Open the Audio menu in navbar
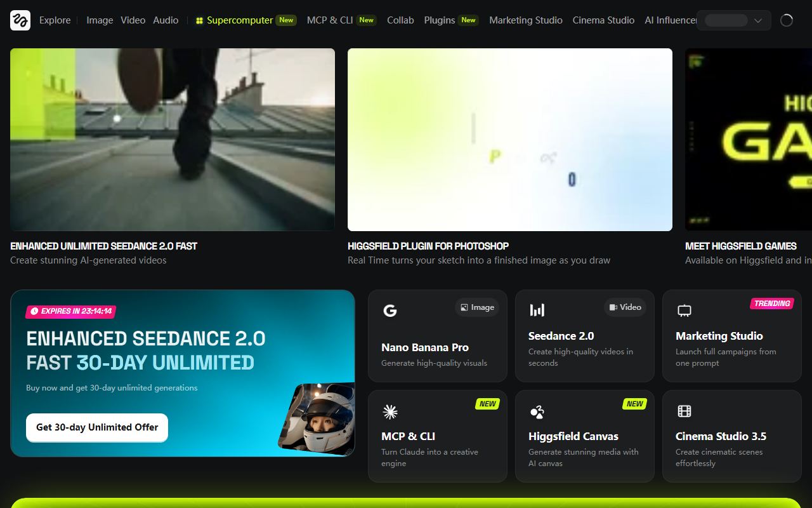 coord(166,20)
